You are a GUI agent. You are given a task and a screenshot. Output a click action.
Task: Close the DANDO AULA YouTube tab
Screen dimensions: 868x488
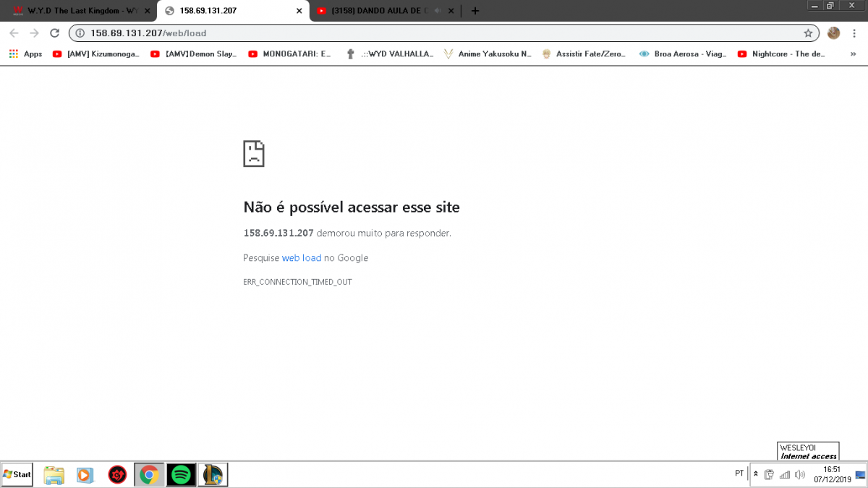(450, 11)
